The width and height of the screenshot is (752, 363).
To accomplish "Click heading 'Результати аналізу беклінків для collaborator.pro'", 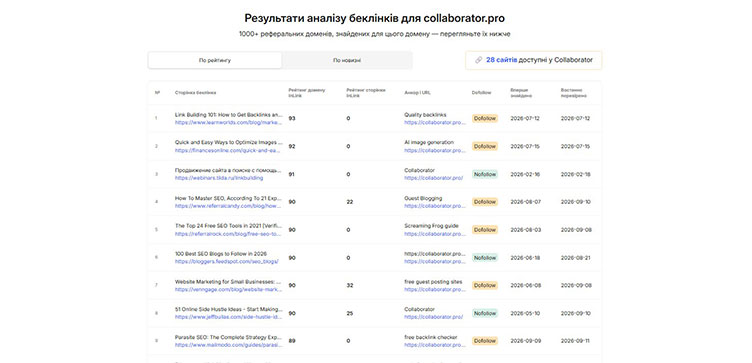I will 375,18.
